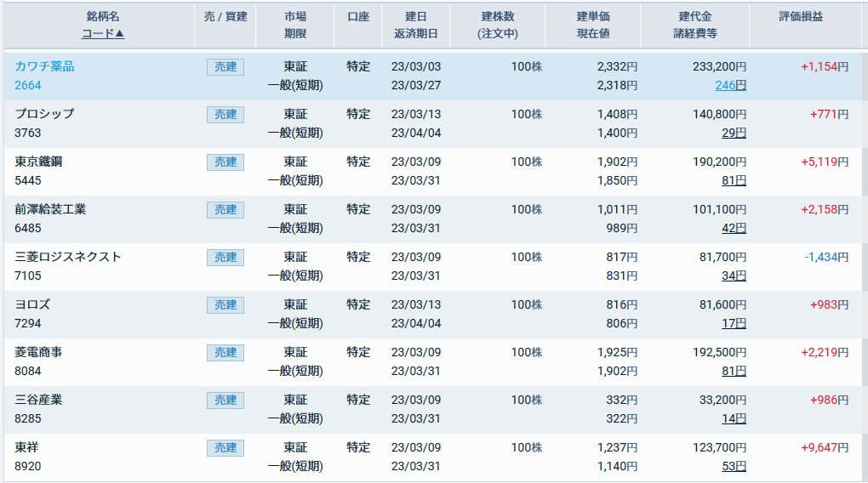
Task: Click the 売建 badge for 三谷産業
Action: 226,400
